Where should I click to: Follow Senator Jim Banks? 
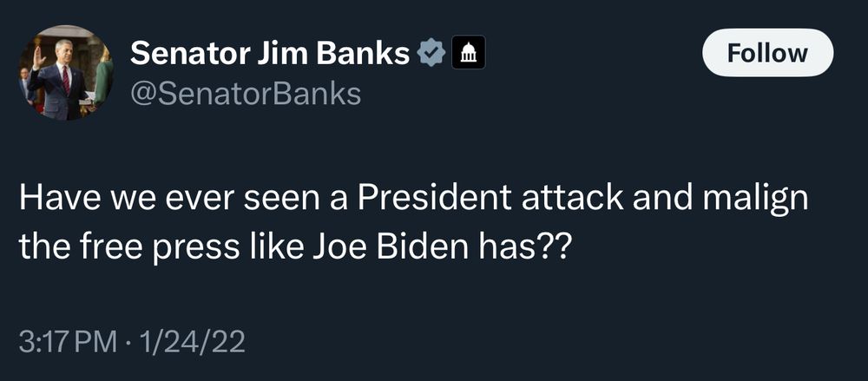click(x=767, y=53)
